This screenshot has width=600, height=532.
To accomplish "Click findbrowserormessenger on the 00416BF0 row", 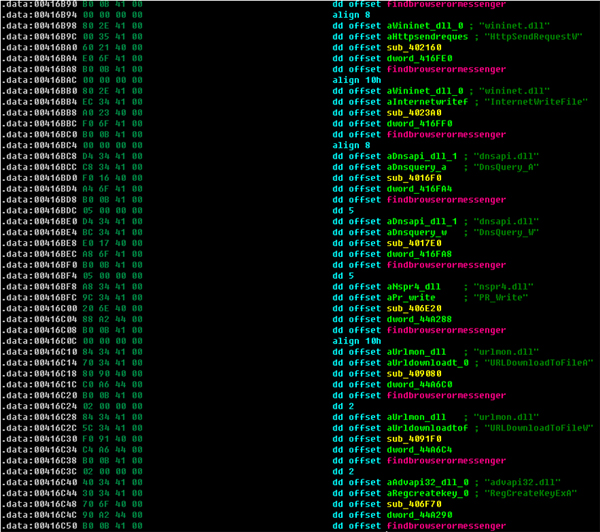I will pyautogui.click(x=446, y=265).
